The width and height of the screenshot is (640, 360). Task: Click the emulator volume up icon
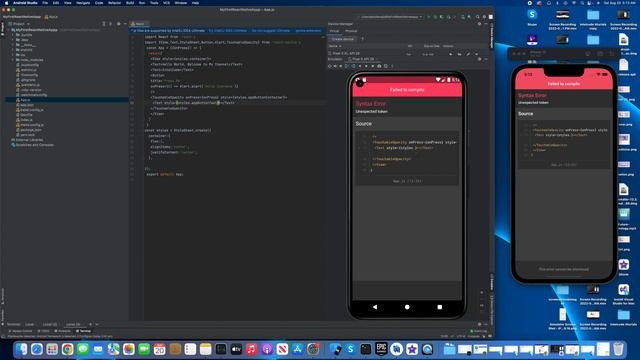[336, 66]
